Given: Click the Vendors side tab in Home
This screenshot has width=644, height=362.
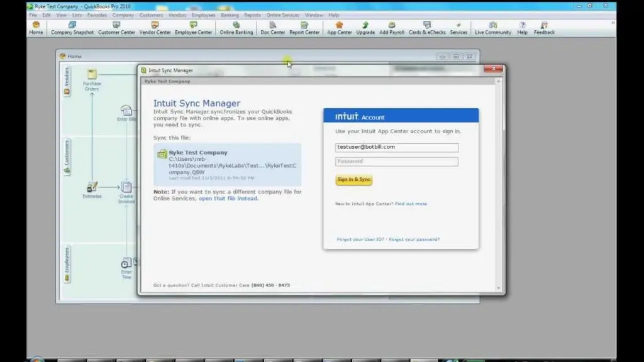Looking at the screenshot, I should coord(67,81).
